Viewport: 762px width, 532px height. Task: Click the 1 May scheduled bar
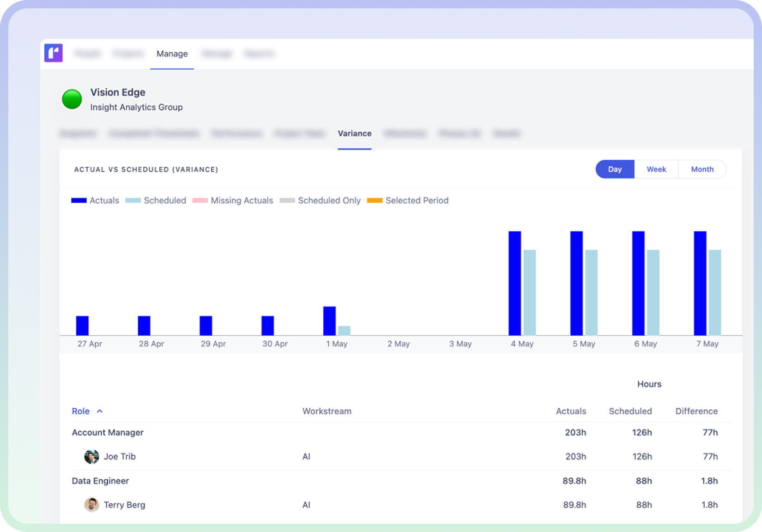(344, 331)
